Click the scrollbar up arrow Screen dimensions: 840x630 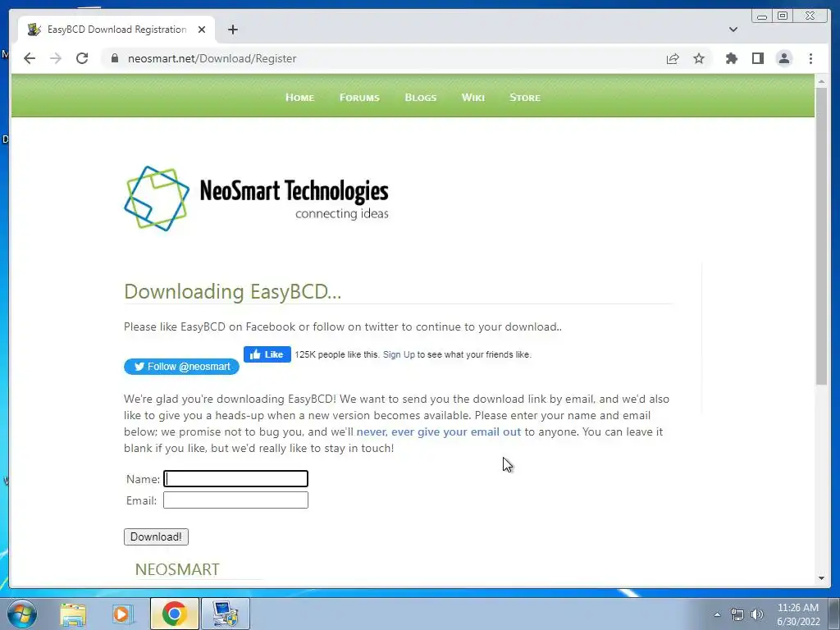point(821,81)
